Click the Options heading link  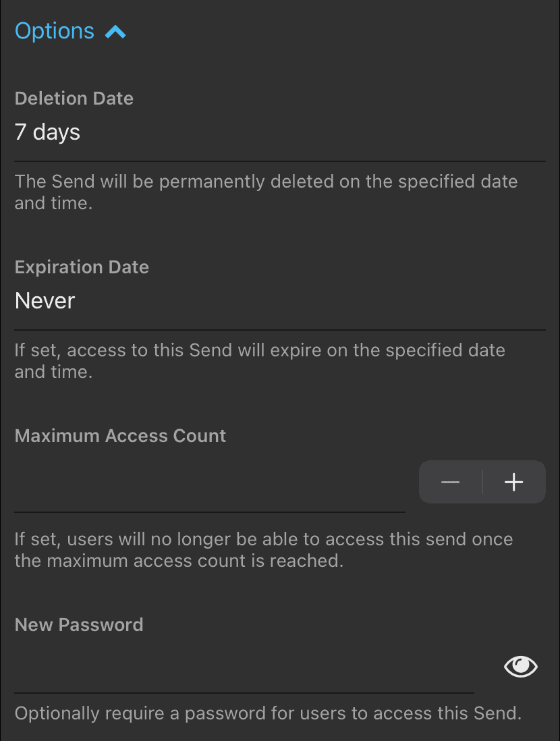(54, 30)
